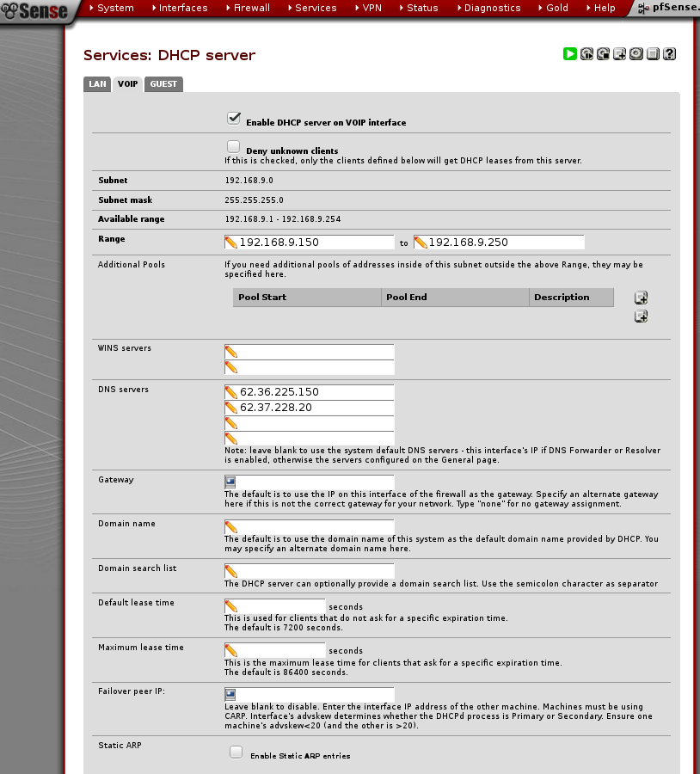700x774 pixels.
Task: Click the second WINS servers field
Action: [x=310, y=367]
